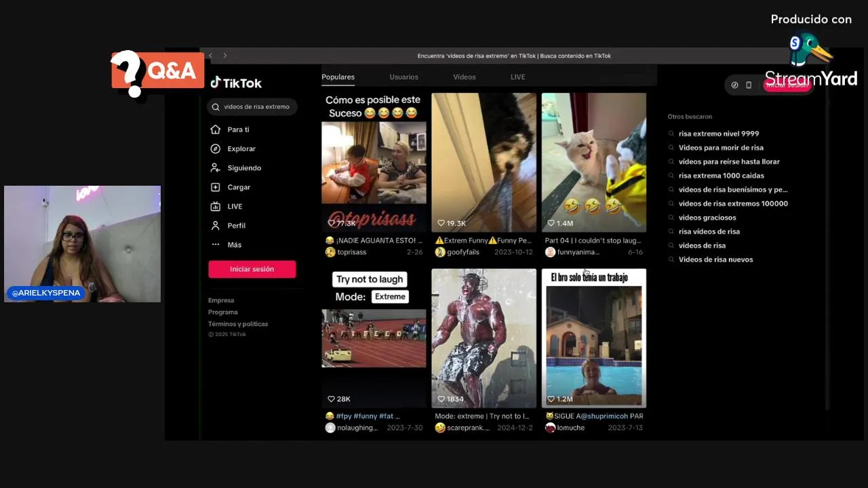Open Para ti home icon
The width and height of the screenshot is (868, 488).
point(216,129)
